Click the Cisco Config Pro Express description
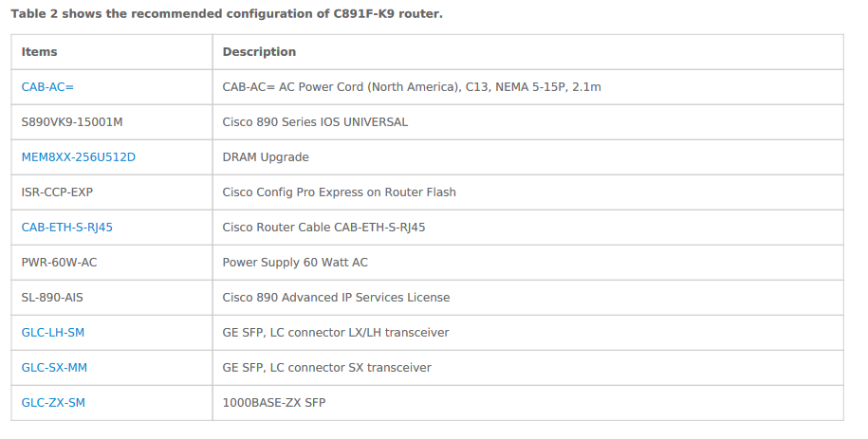868x439 pixels. pos(339,192)
